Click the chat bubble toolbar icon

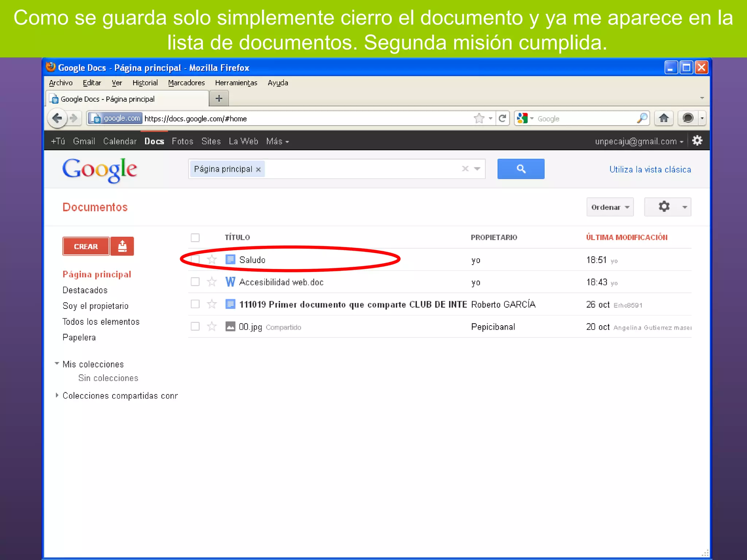point(688,118)
